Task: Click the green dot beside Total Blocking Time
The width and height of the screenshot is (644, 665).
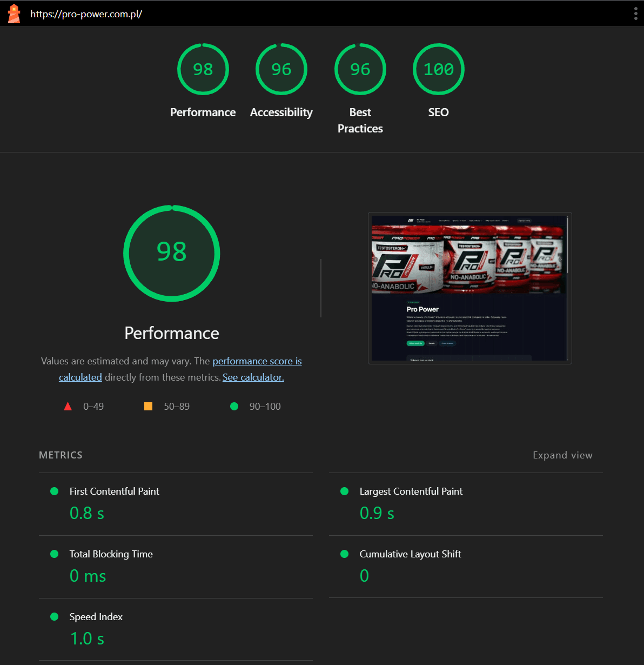Action: pyautogui.click(x=54, y=554)
